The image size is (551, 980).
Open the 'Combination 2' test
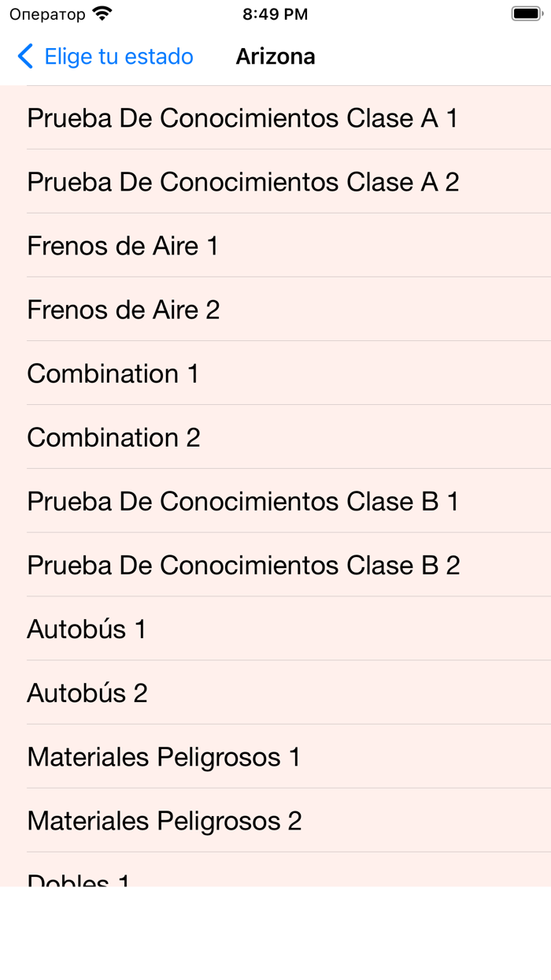(x=113, y=437)
